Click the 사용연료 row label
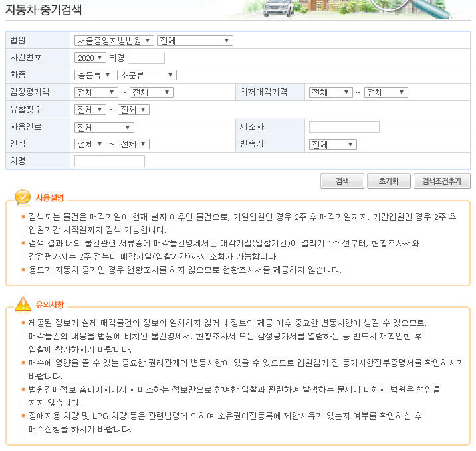Viewport: 476px width, 451px height. click(x=26, y=126)
